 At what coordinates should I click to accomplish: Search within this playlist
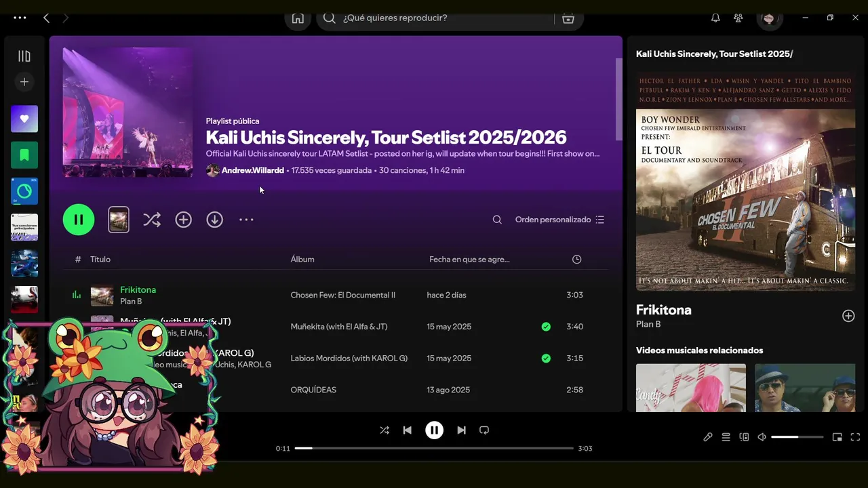497,220
